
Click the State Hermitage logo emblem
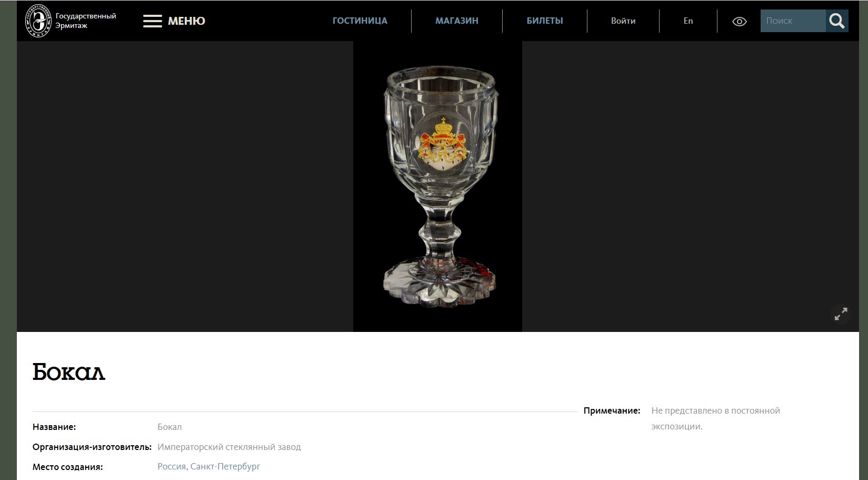pyautogui.click(x=39, y=21)
